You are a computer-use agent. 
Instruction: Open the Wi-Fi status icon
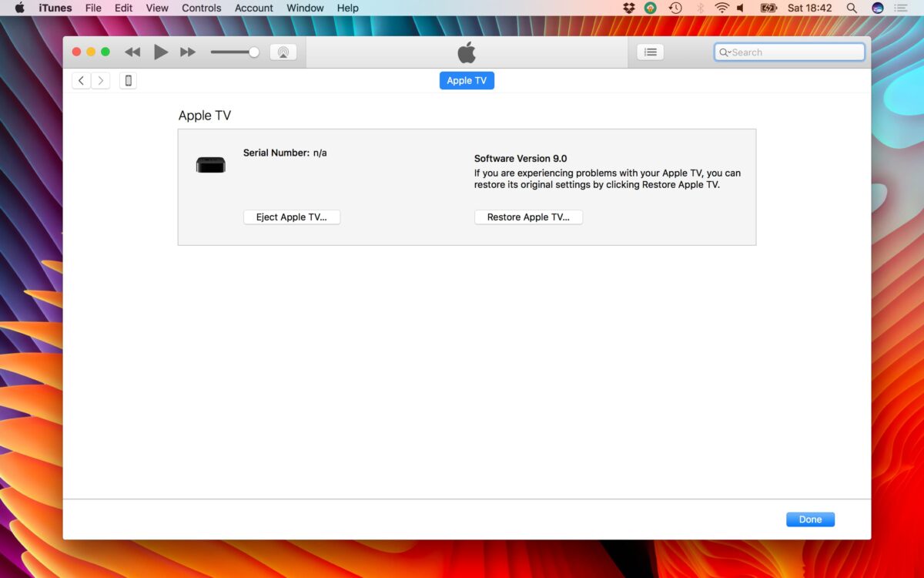pos(721,8)
